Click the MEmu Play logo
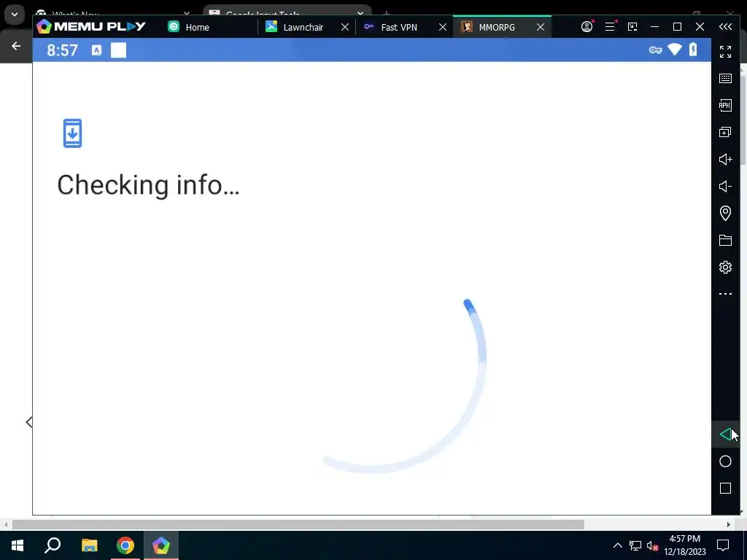747x560 pixels. click(x=90, y=27)
